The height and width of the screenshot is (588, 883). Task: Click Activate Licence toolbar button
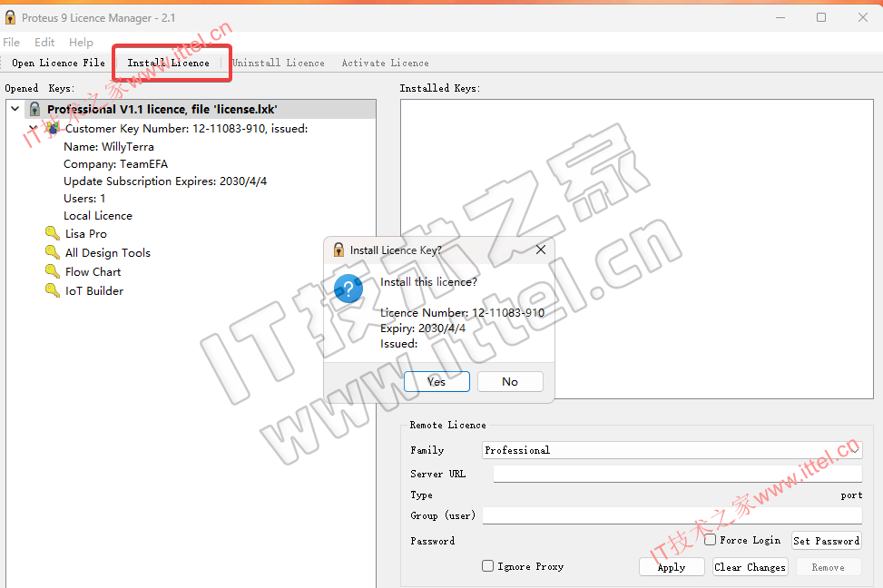pyautogui.click(x=385, y=63)
